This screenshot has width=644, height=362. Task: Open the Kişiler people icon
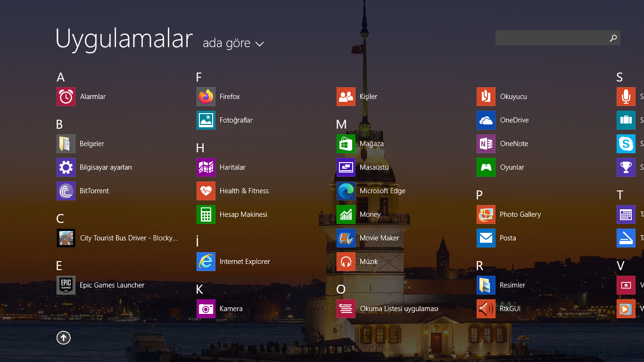click(346, 97)
